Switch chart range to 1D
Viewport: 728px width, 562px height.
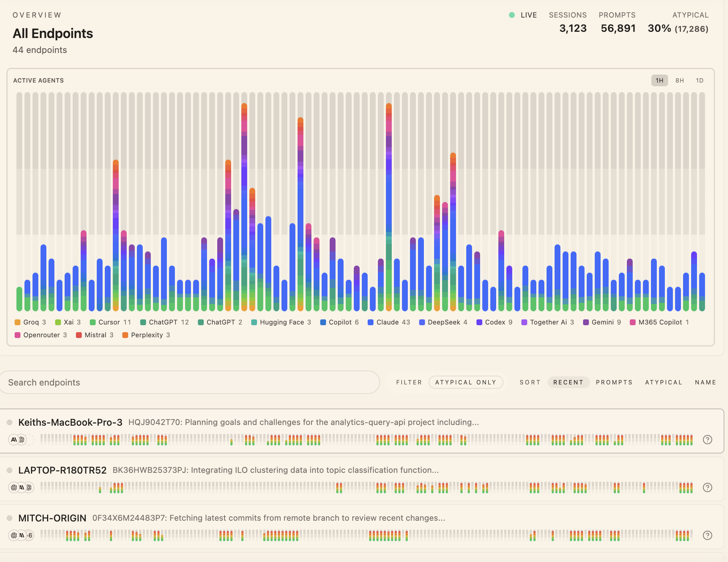(x=699, y=80)
